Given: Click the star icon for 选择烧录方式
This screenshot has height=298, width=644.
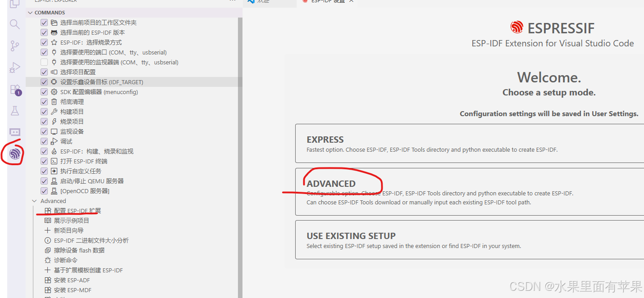Looking at the screenshot, I should click(x=54, y=42).
